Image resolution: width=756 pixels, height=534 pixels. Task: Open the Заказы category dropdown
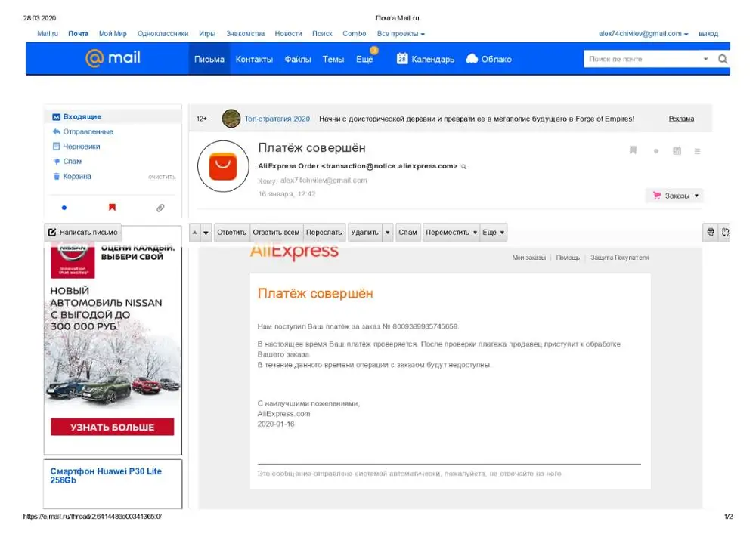[x=675, y=196]
